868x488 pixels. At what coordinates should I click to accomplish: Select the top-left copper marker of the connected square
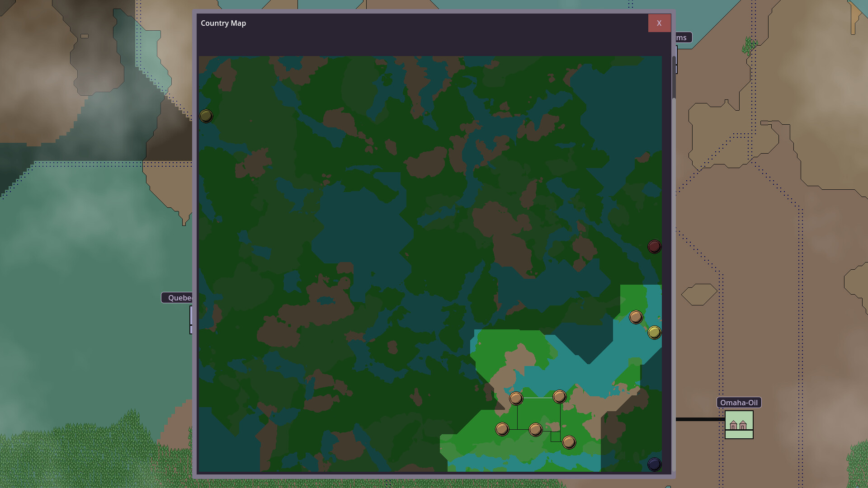click(x=517, y=399)
